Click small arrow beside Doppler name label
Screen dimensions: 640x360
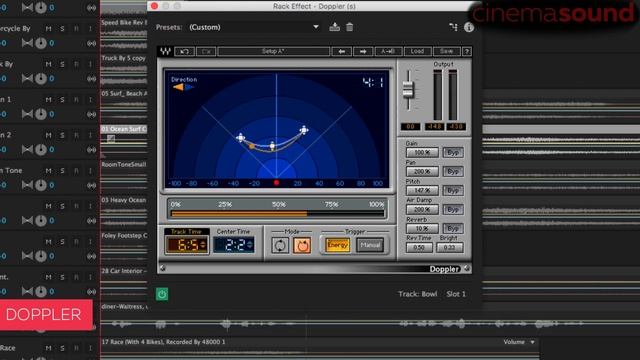pyautogui.click(x=467, y=268)
